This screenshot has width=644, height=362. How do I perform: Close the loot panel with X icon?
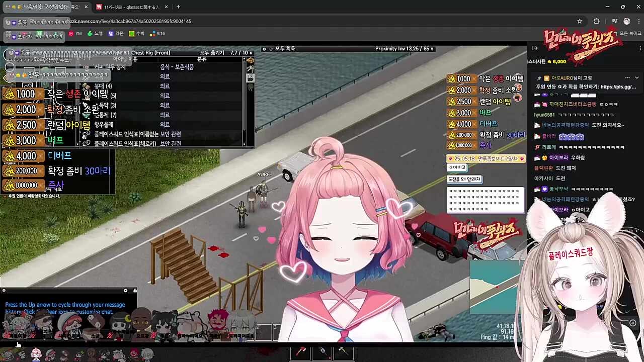pos(264,49)
